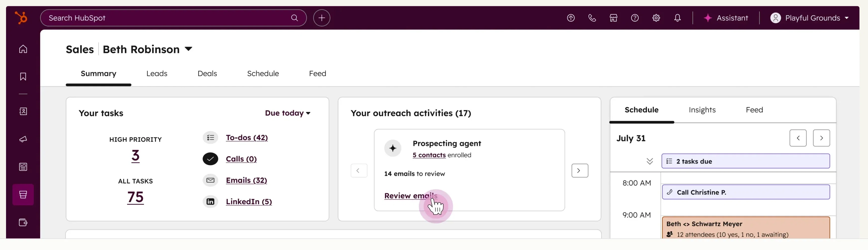Click the Review emails link
This screenshot has width=868, height=250.
[x=411, y=196]
